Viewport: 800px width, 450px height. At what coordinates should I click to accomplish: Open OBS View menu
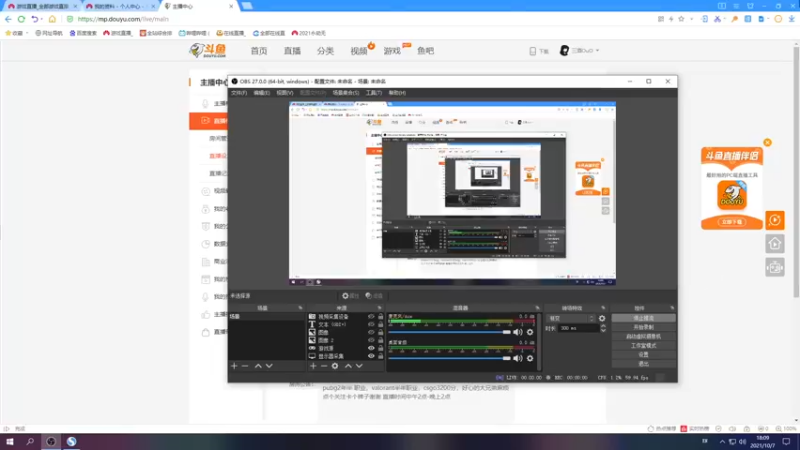285,93
